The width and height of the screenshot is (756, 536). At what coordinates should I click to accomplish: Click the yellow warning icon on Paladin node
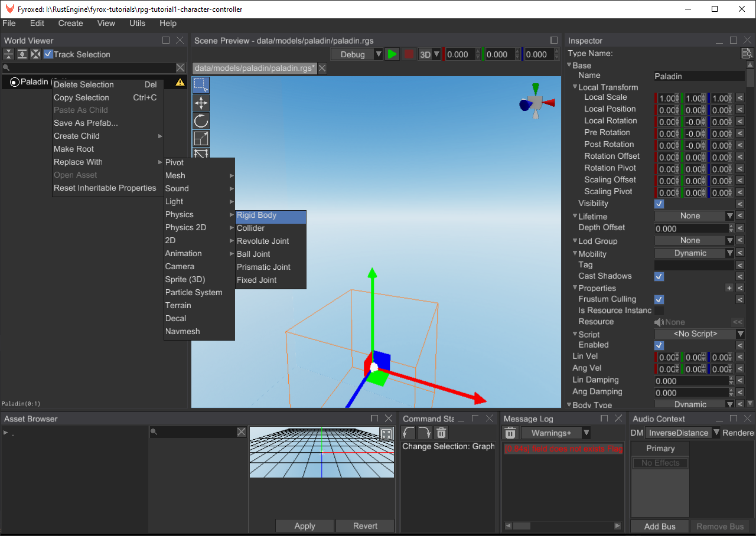click(180, 83)
